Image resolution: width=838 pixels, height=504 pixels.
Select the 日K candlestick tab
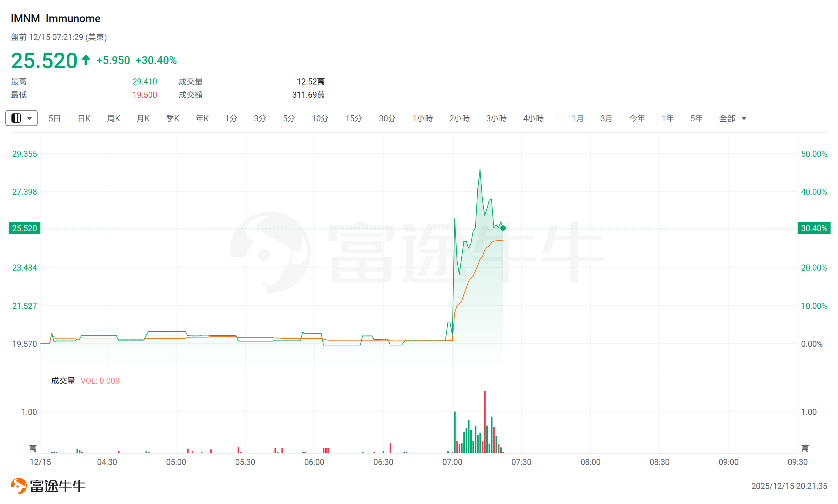click(84, 118)
